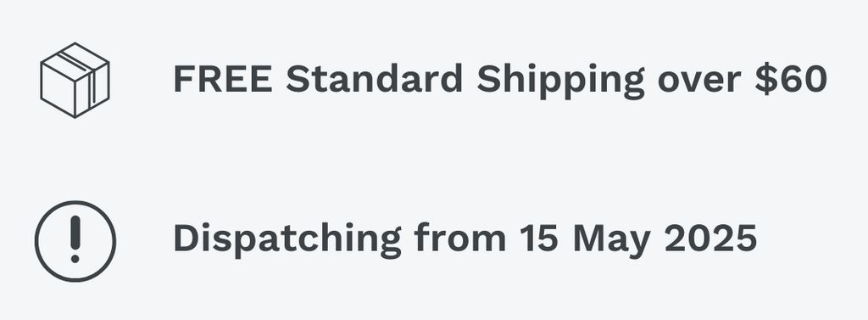Click the word FREE in shipping line
Viewport: 868px width, 320px height.
(x=223, y=78)
